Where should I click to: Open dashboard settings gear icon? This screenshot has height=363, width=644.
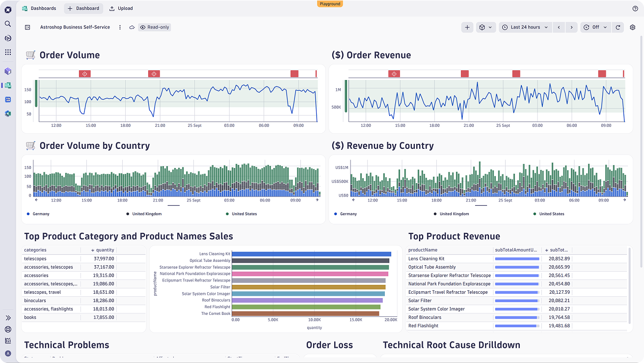(x=633, y=28)
